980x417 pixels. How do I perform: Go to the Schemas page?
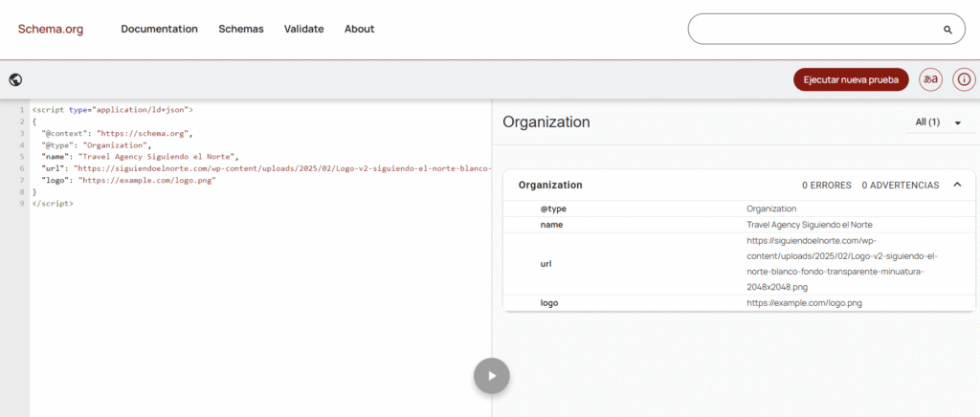240,29
